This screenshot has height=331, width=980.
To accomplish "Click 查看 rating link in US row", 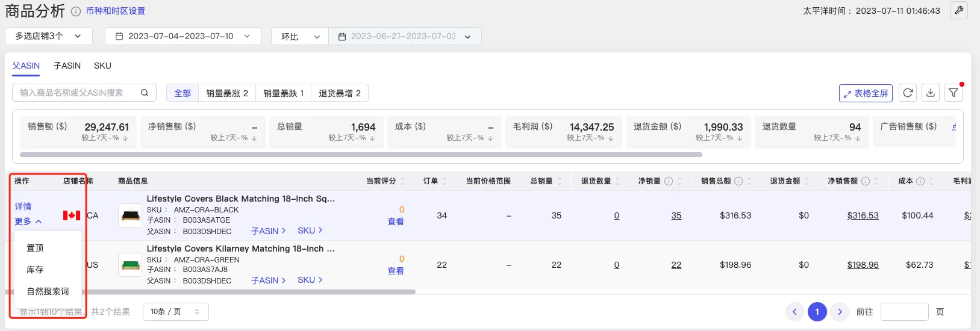I will 396,271.
